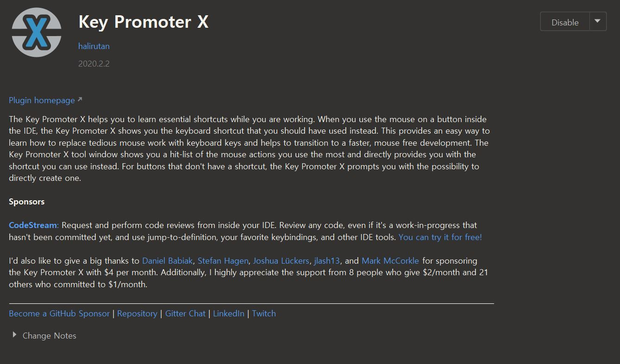Image resolution: width=620 pixels, height=364 pixels.
Task: Visit the LinkedIn link
Action: (229, 314)
